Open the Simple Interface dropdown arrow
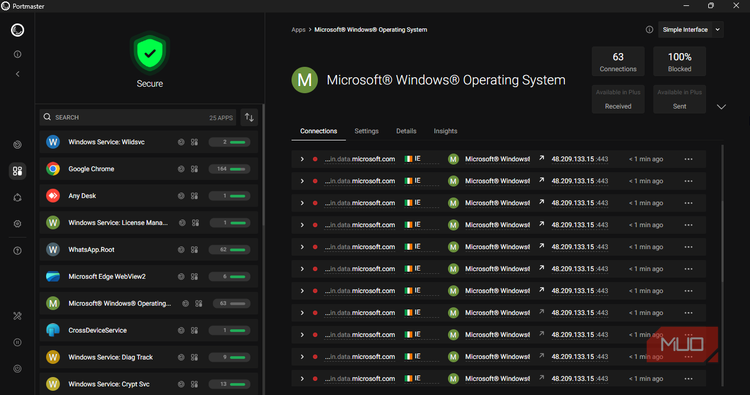 [717, 30]
